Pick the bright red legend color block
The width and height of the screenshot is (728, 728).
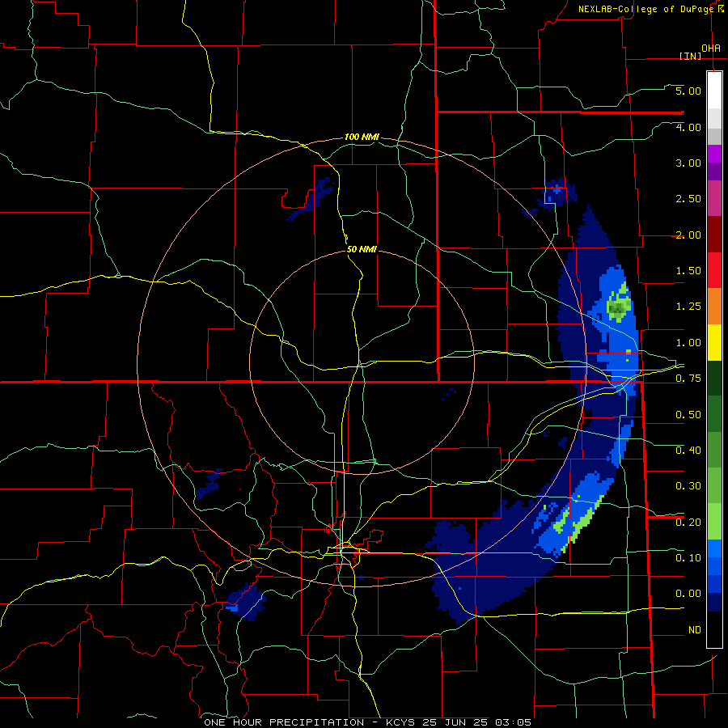(x=714, y=271)
